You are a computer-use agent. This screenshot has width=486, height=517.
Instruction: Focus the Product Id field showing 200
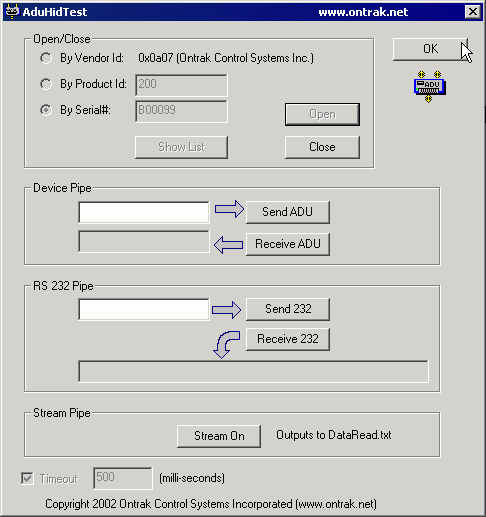click(181, 85)
